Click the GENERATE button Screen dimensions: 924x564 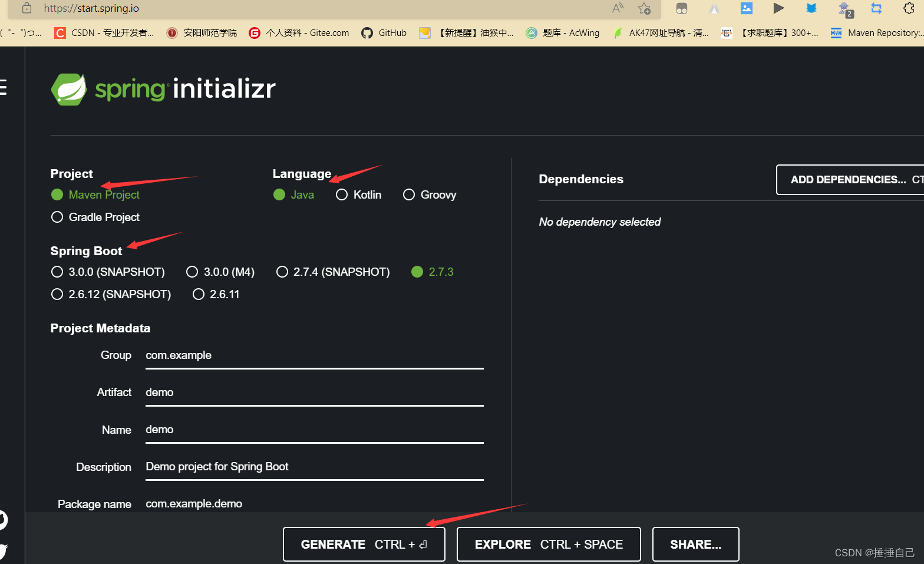pos(364,545)
